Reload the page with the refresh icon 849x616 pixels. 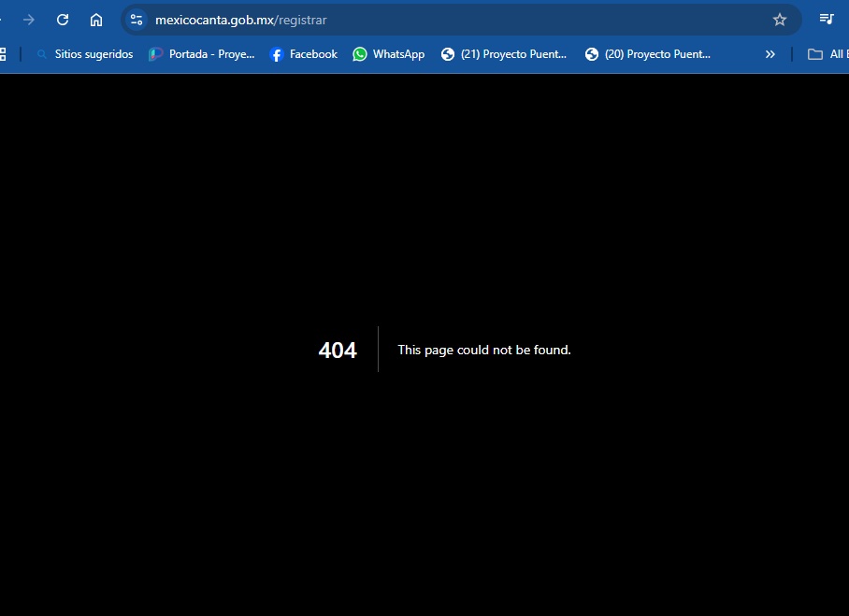pyautogui.click(x=63, y=20)
